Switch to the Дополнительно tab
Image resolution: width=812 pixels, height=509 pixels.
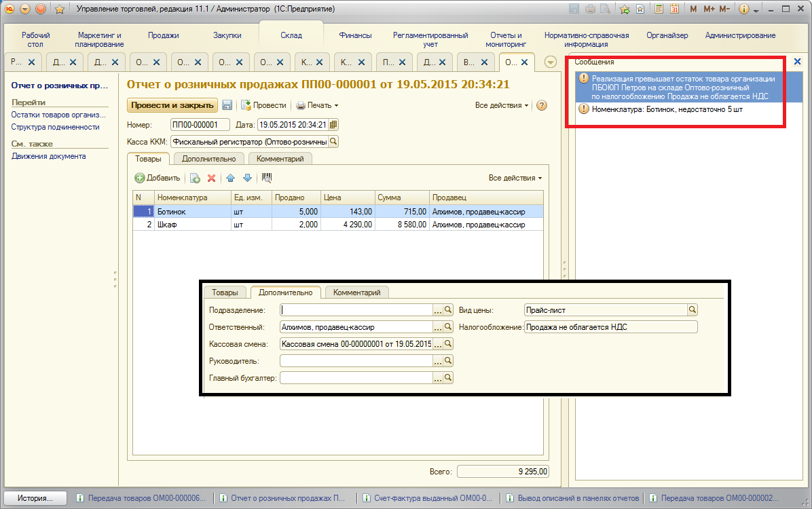coord(208,158)
